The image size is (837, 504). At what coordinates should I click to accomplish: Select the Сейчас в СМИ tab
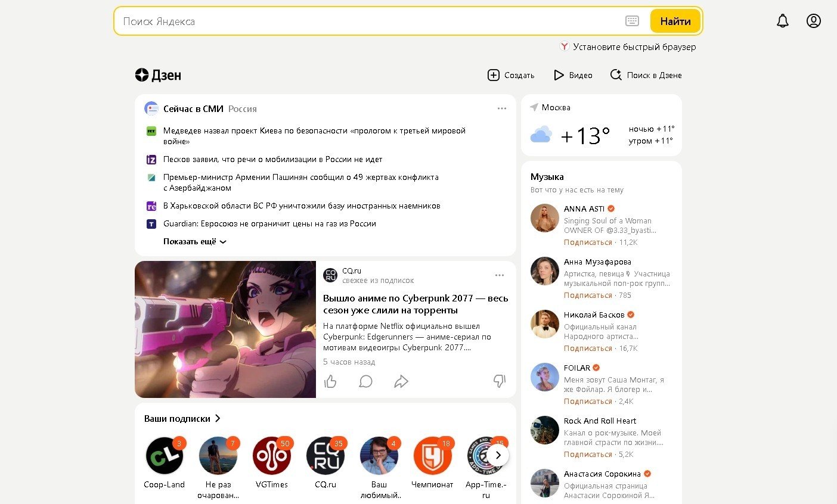[x=193, y=109]
